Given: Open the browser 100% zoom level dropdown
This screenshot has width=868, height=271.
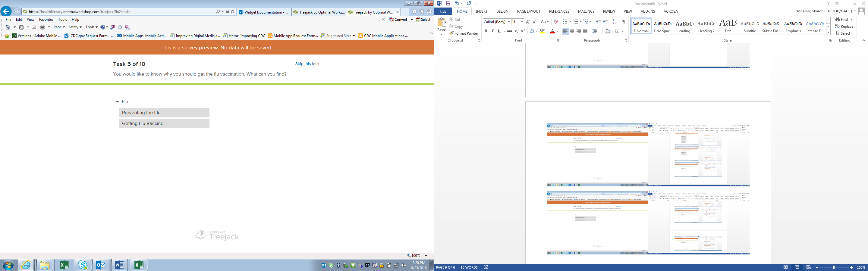Looking at the screenshot, I should (x=426, y=256).
